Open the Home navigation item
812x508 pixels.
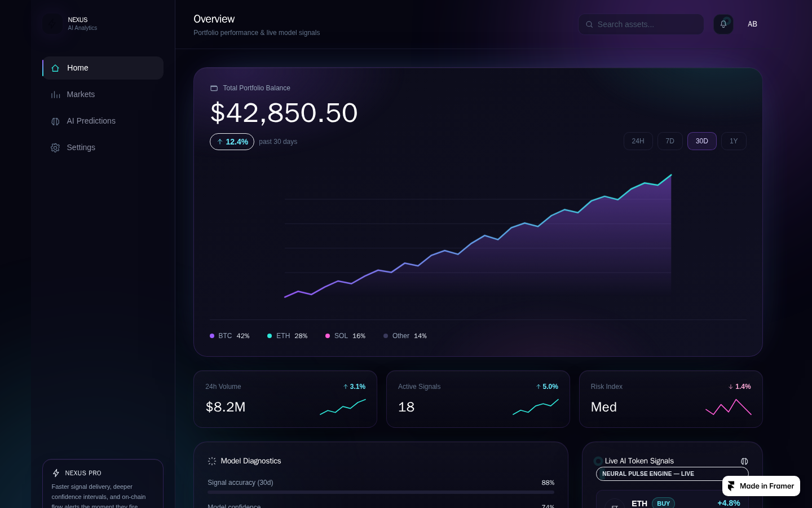coord(103,68)
